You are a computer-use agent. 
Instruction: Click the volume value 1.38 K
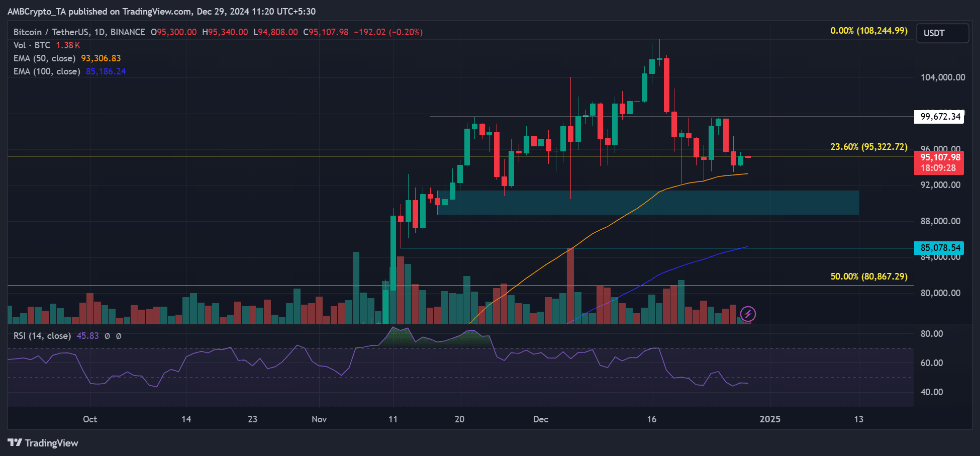coord(68,45)
